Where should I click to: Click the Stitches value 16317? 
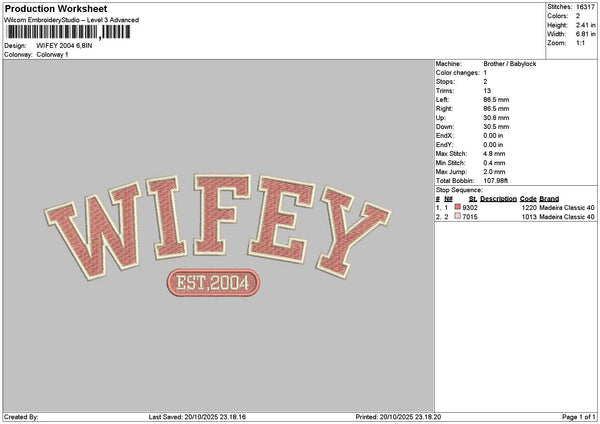coord(585,7)
